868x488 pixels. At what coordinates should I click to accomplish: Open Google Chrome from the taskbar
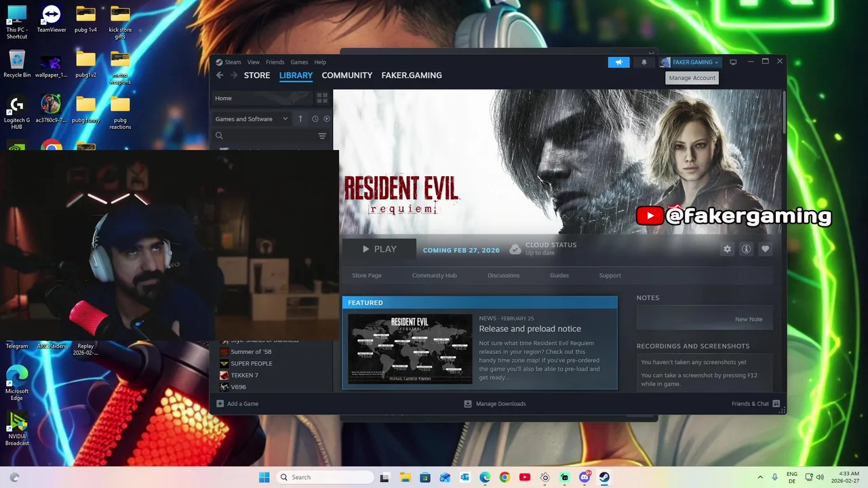click(x=505, y=477)
